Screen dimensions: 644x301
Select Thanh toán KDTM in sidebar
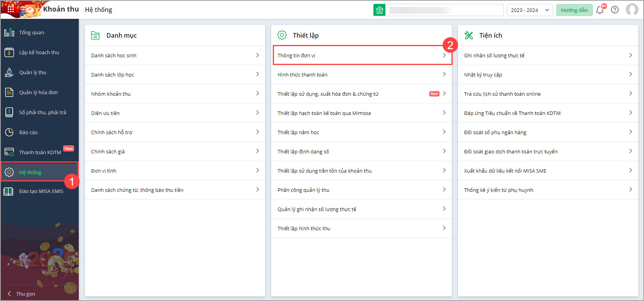(x=40, y=153)
